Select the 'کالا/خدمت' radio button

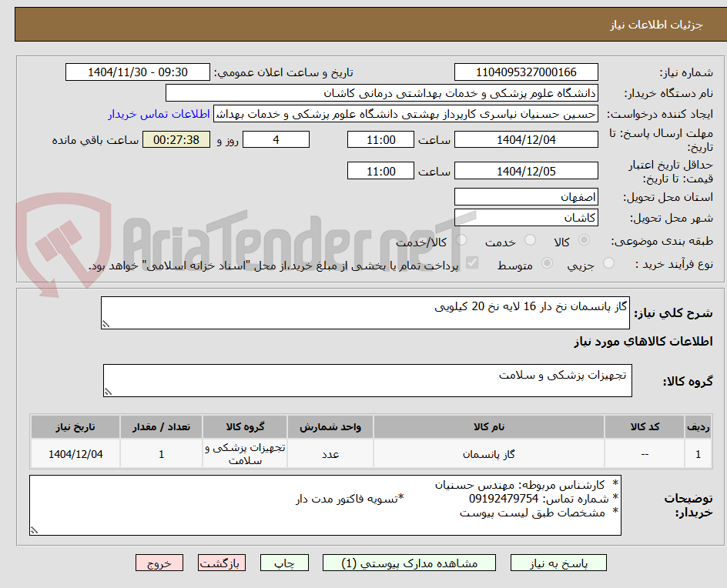[x=461, y=240]
